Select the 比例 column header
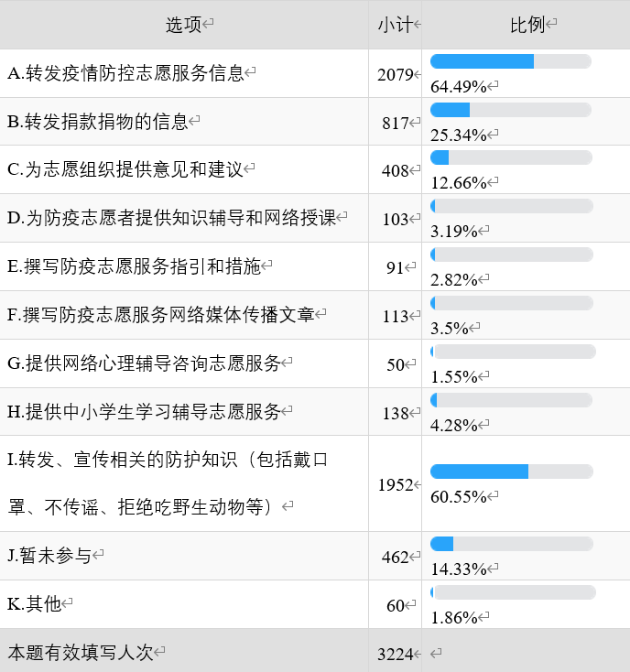This screenshot has height=672, width=630. (x=527, y=25)
